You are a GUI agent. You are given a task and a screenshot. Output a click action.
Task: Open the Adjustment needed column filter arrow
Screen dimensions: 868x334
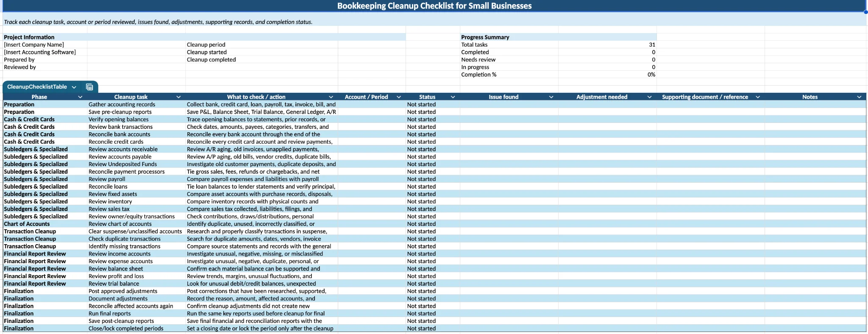[649, 97]
